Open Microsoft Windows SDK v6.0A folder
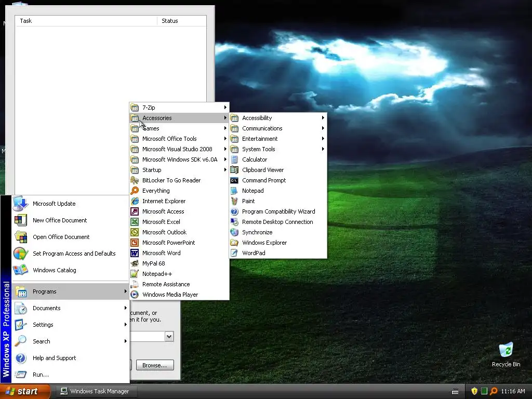The image size is (532, 399). coord(179,159)
